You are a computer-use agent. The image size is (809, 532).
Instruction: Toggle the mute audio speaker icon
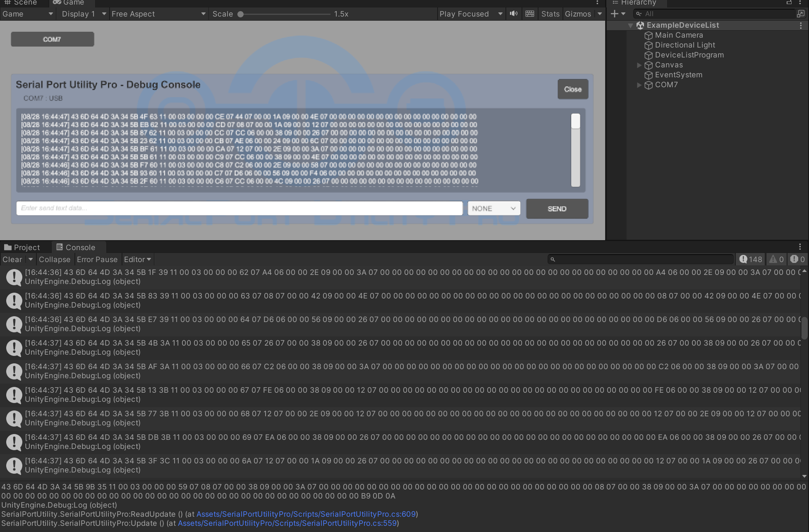pos(514,14)
